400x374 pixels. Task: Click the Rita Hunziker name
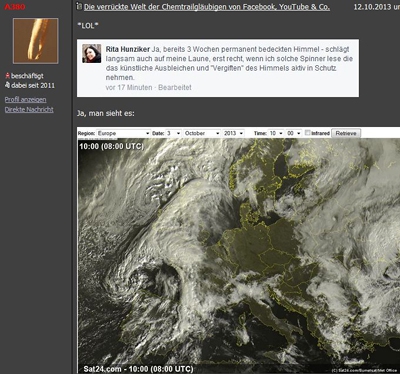(x=128, y=49)
